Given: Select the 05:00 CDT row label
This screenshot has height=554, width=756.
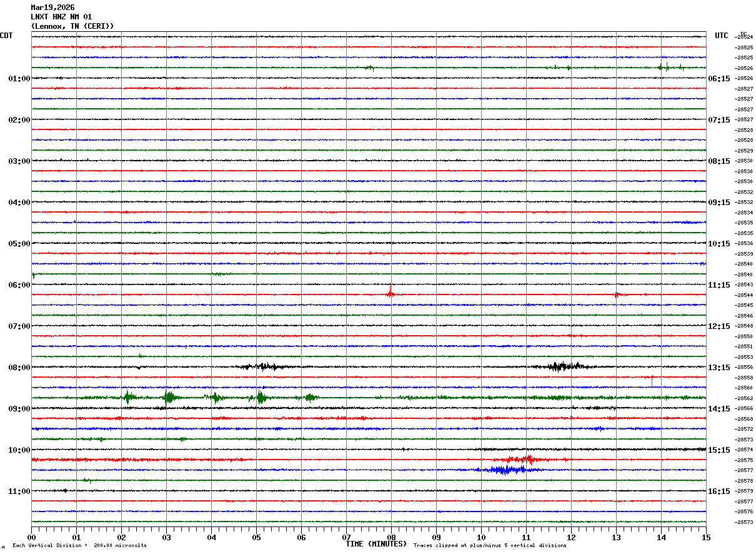Looking at the screenshot, I should (x=19, y=244).
